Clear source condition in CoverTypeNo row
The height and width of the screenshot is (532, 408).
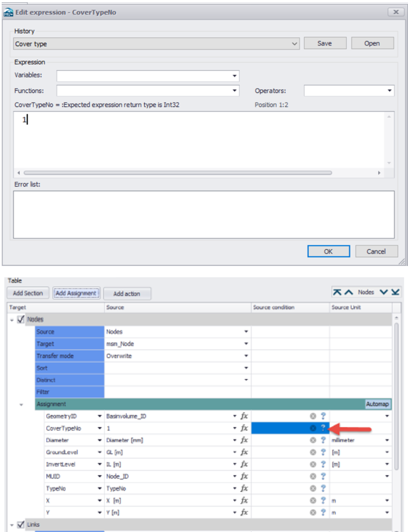point(313,428)
